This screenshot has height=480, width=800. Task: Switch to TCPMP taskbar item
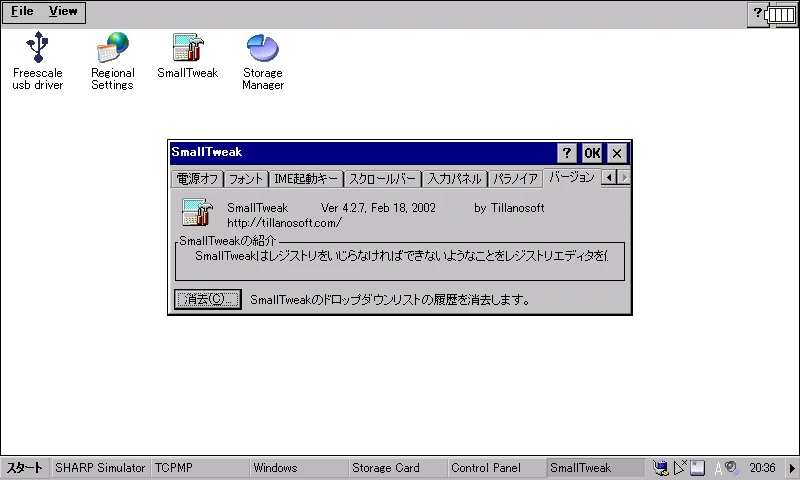click(200, 468)
